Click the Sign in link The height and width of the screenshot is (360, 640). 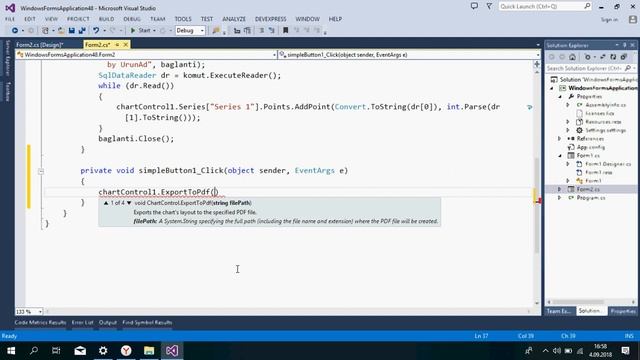[609, 20]
